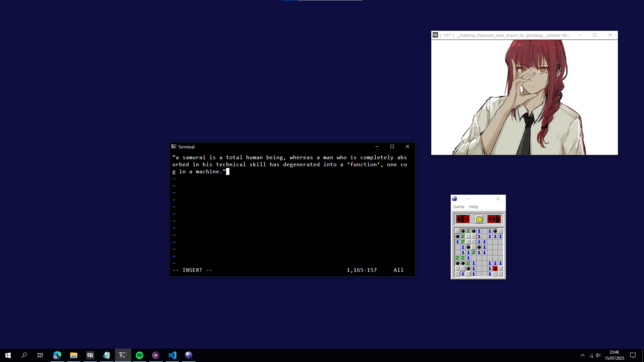Minimize the image viewer window
This screenshot has height=362, width=644.
tap(580, 35)
